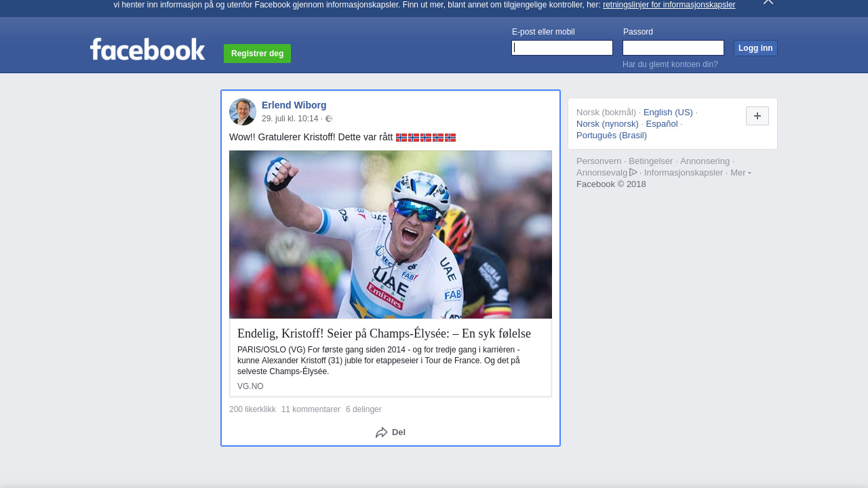This screenshot has width=868, height=488.
Task: Click the public globe privacy icon
Action: point(329,119)
